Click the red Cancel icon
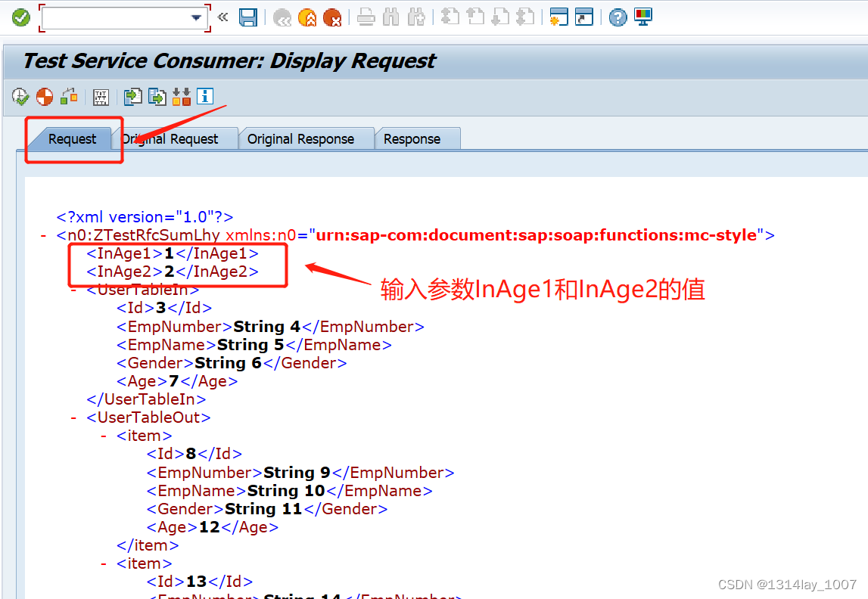Image resolution: width=868 pixels, height=599 pixels. [332, 17]
